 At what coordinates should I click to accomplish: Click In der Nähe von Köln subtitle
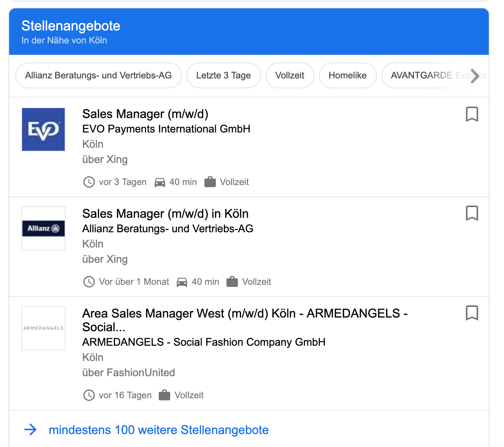64,40
